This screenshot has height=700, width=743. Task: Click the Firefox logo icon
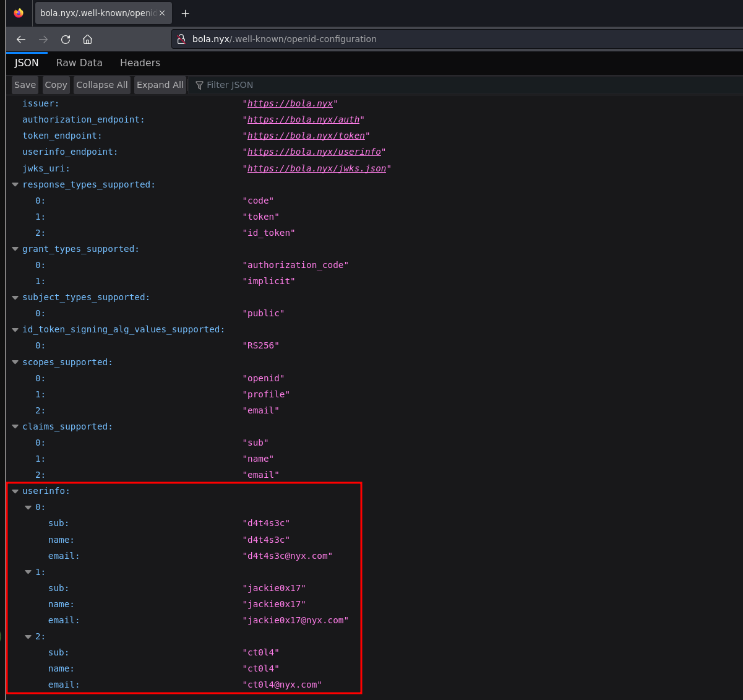19,13
